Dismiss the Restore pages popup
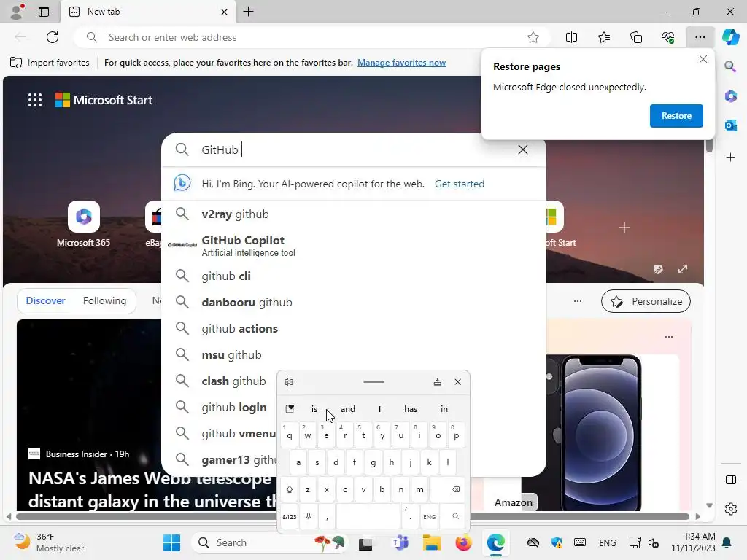This screenshot has height=560, width=747. tap(703, 59)
